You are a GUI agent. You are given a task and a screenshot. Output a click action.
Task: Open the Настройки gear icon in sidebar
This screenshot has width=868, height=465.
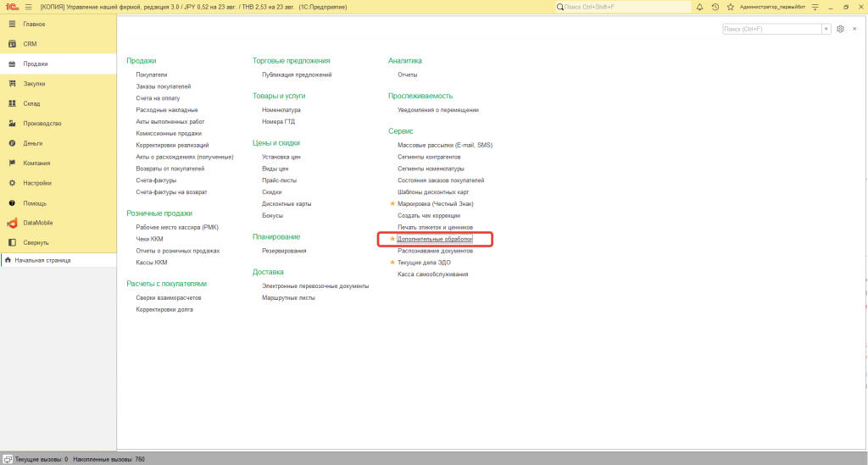point(12,183)
